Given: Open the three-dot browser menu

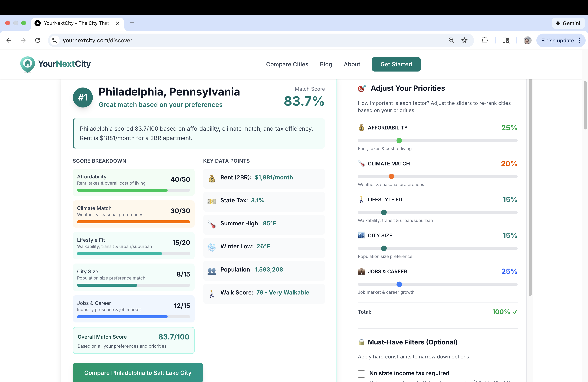Looking at the screenshot, I should click(x=580, y=40).
